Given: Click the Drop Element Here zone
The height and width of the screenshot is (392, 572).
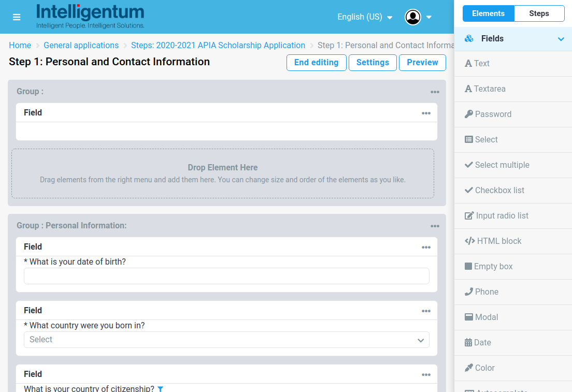Looking at the screenshot, I should point(223,173).
